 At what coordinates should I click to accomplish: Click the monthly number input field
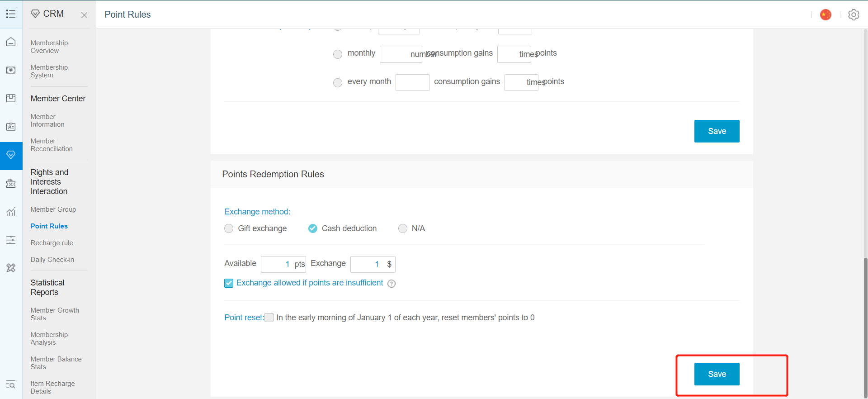[401, 54]
